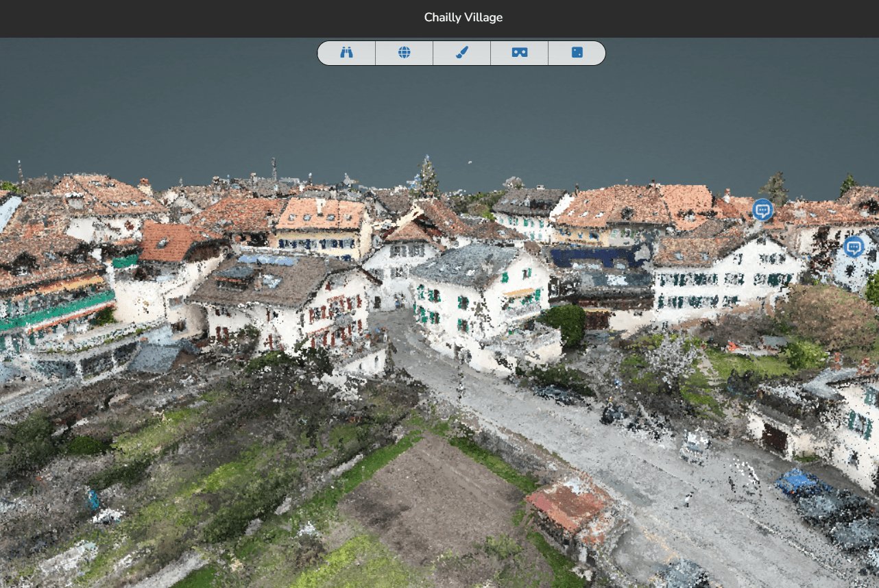Enter VR mode with the cardboard icon
Screen dimensions: 879x588
[x=519, y=53]
